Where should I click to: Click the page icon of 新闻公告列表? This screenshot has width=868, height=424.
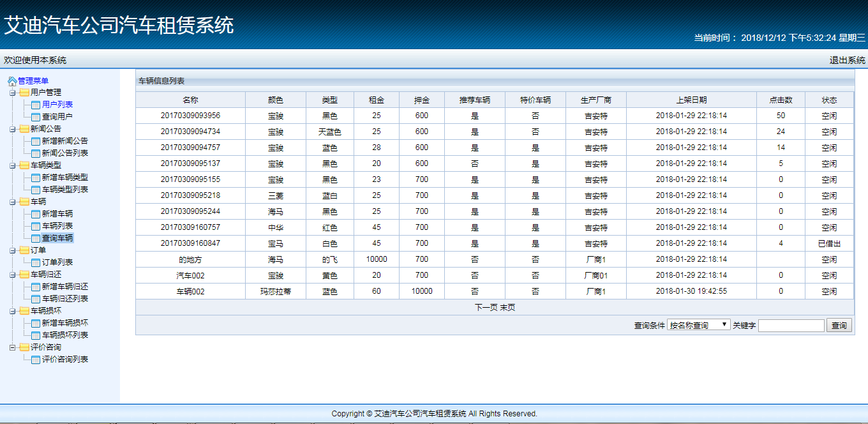tap(36, 153)
